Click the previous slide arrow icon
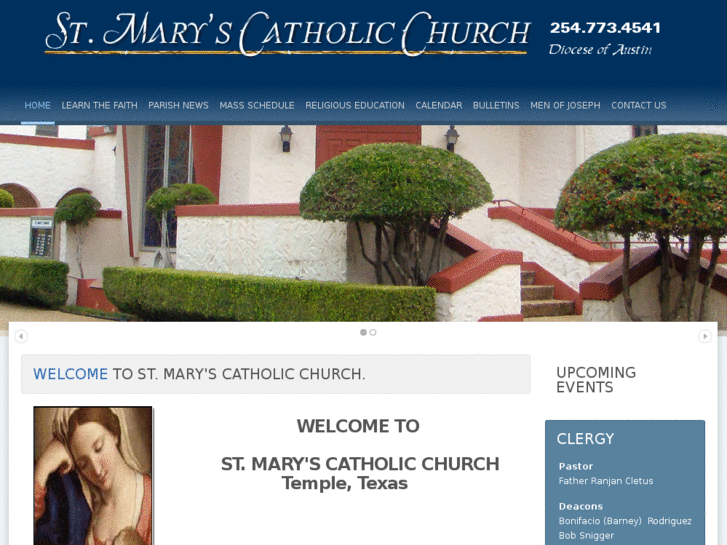 pos(21,336)
